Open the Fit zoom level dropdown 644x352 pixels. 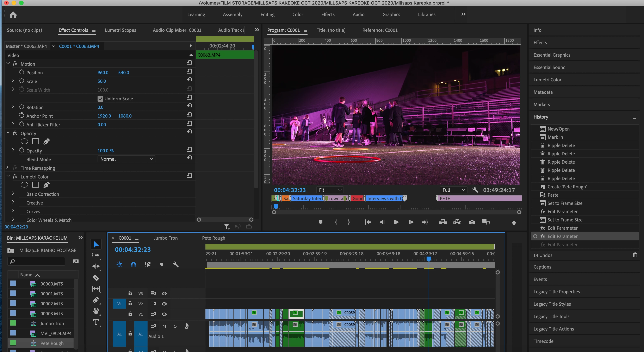click(x=330, y=190)
